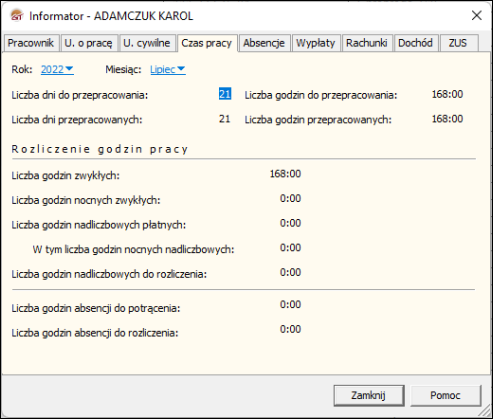Expand the Miesiąc Lipiec dropdown
493x419 pixels.
pyautogui.click(x=168, y=69)
